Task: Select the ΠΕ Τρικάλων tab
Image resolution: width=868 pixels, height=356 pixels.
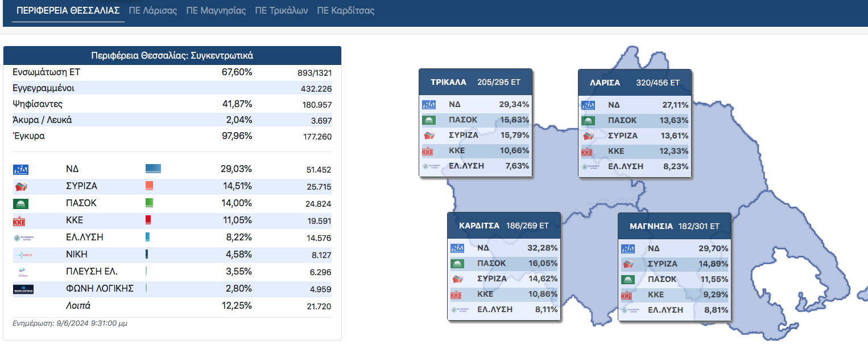Action: click(x=281, y=11)
